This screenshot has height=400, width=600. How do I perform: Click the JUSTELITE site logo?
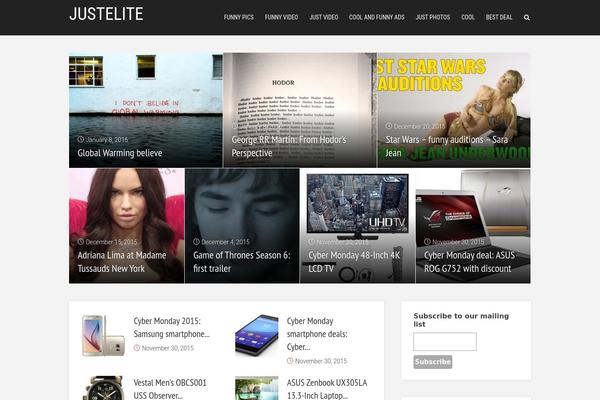(x=106, y=14)
